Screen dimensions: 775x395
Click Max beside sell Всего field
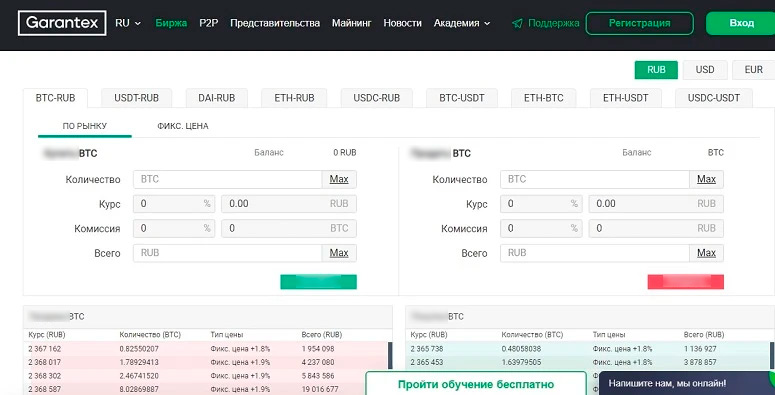pyautogui.click(x=706, y=253)
